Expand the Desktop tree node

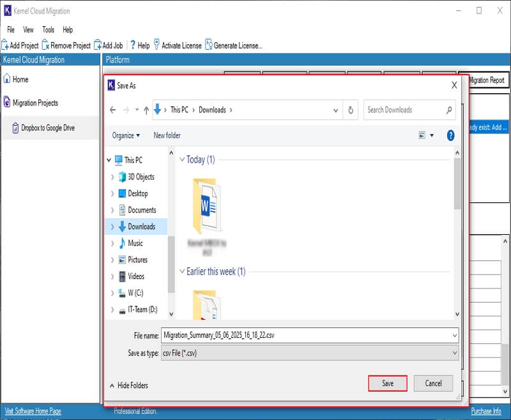coord(112,193)
